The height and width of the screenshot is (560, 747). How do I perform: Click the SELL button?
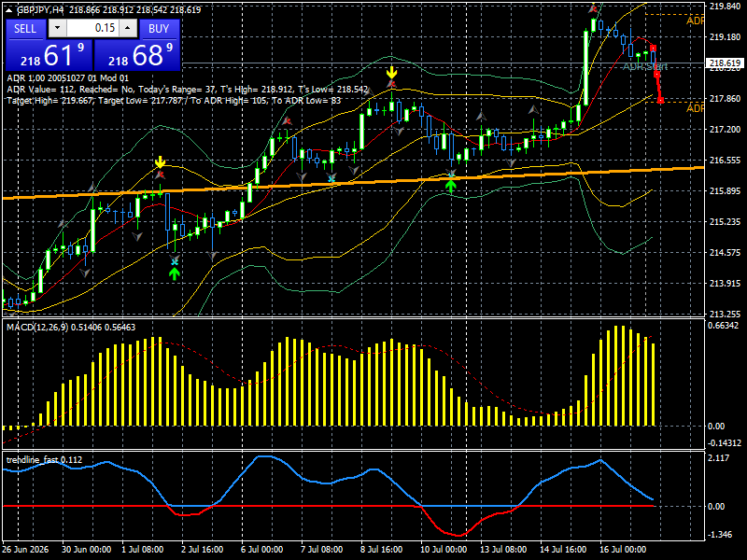click(x=25, y=29)
